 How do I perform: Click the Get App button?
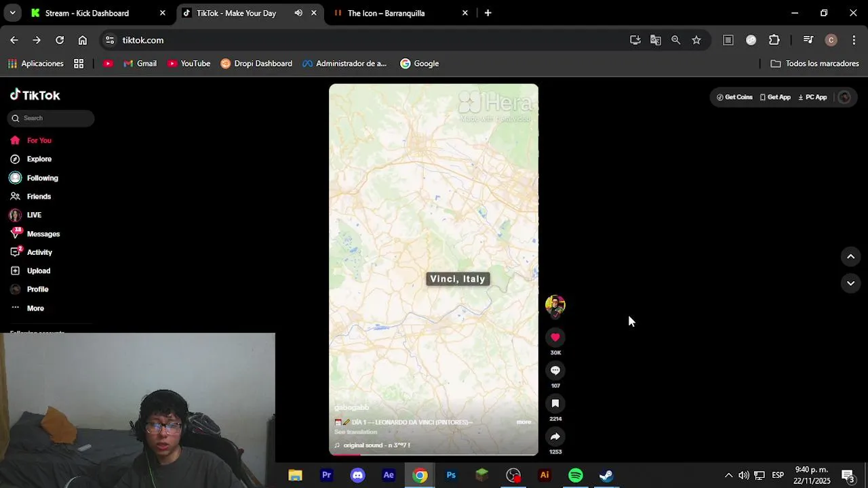(775, 97)
